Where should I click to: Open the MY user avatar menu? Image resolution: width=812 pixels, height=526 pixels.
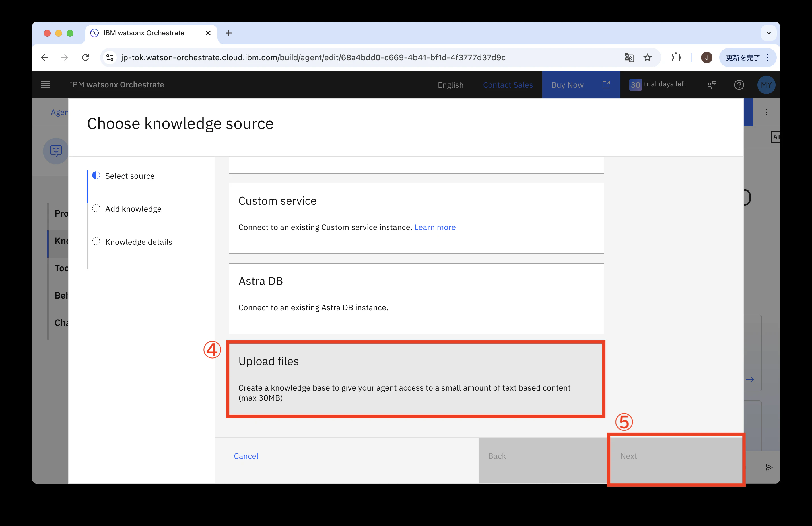point(766,85)
